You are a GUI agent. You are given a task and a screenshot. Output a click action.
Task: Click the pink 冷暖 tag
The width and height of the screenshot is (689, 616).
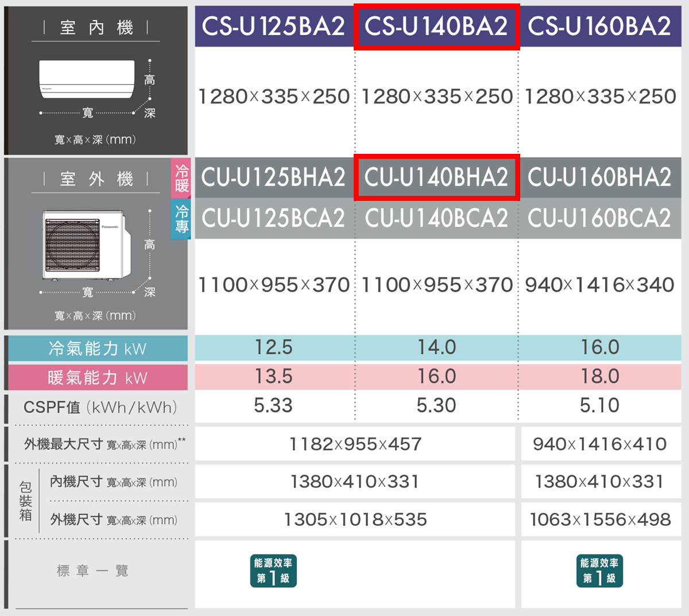181,178
